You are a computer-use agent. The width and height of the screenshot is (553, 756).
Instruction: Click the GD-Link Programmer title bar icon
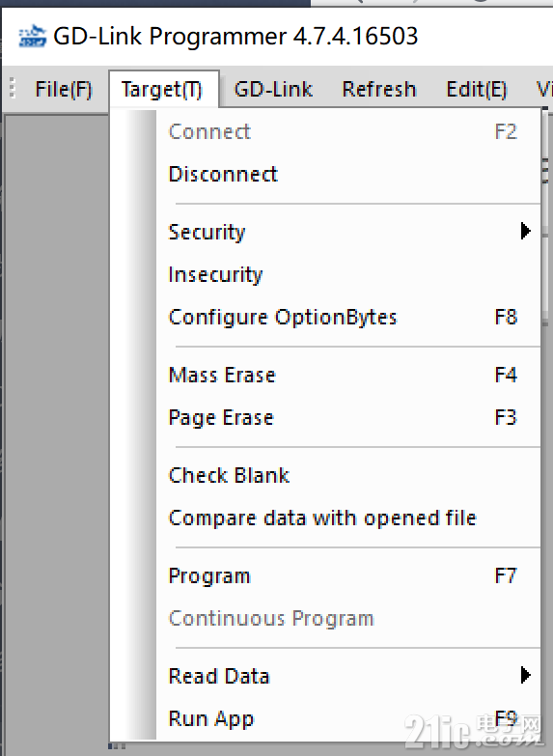(x=32, y=36)
